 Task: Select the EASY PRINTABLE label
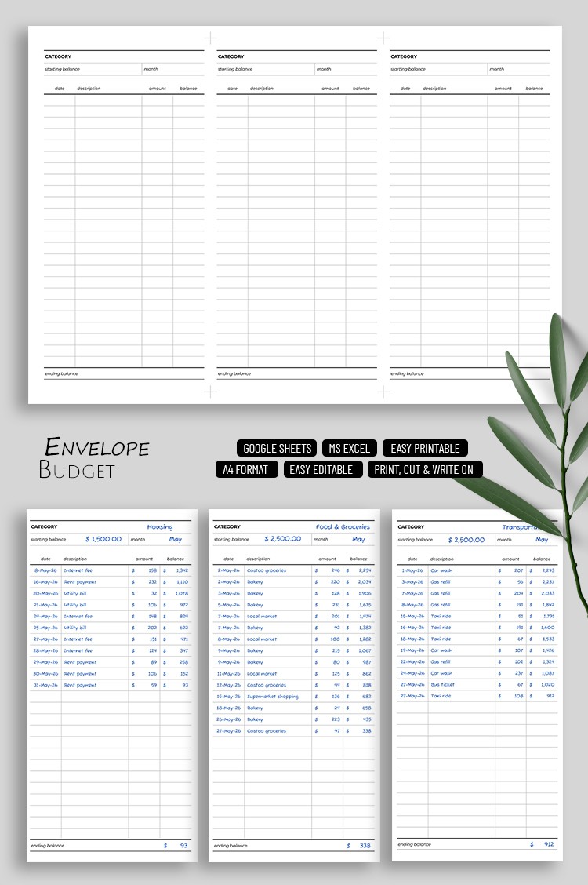click(425, 448)
